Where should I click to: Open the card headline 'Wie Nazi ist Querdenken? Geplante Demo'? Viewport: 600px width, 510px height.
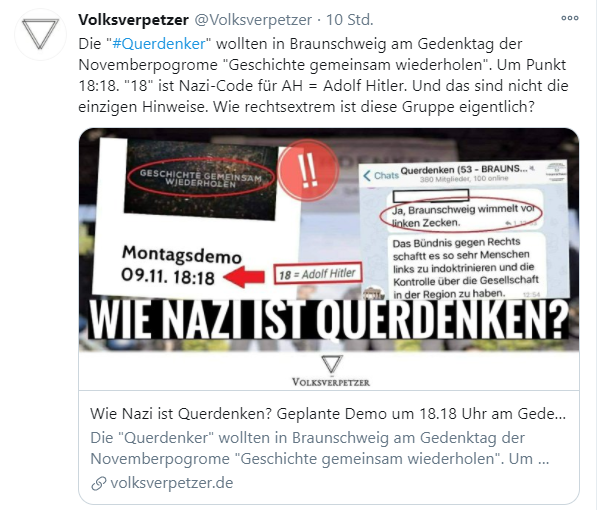tap(328, 414)
